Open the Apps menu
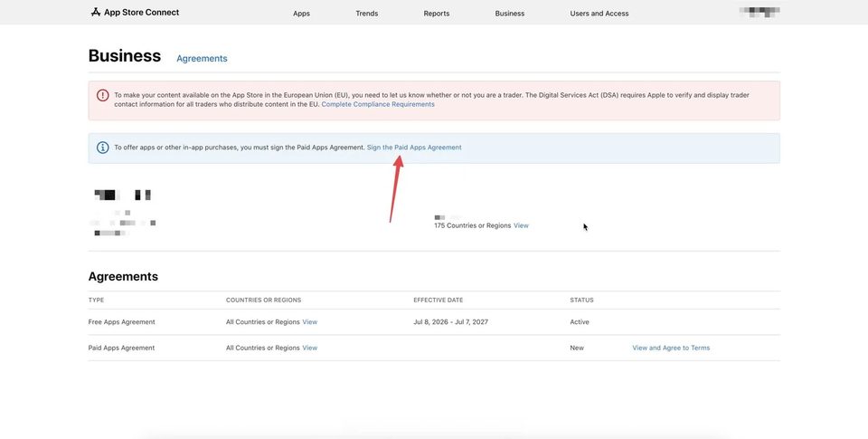Screen dimensions: 868x439 point(301,14)
